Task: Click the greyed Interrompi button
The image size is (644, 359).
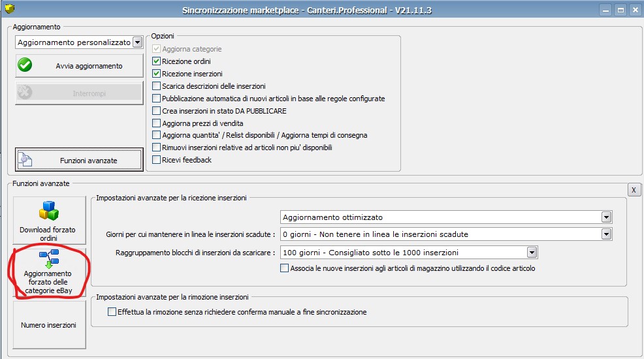Action: click(x=79, y=93)
